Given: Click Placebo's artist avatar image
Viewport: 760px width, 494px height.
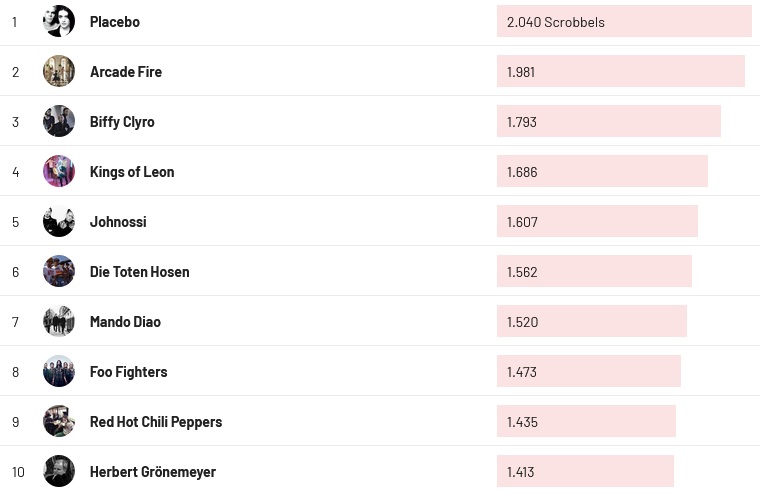Looking at the screenshot, I should tap(59, 21).
